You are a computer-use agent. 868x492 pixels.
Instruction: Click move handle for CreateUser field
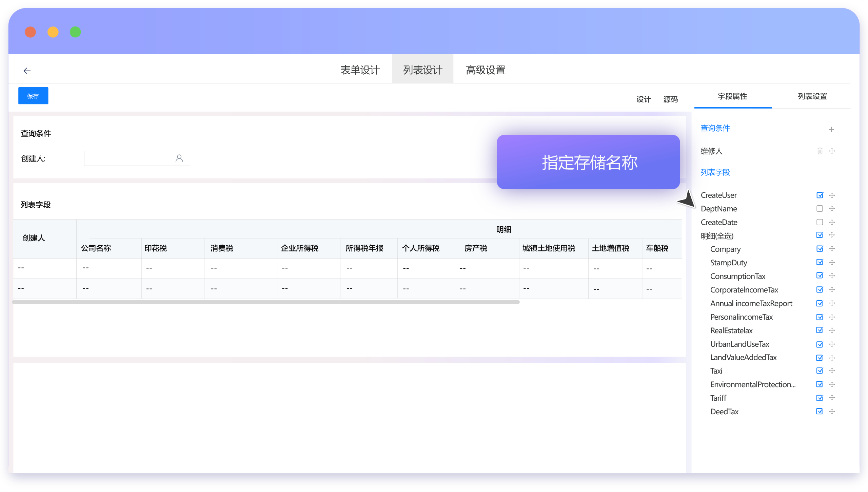tap(832, 195)
